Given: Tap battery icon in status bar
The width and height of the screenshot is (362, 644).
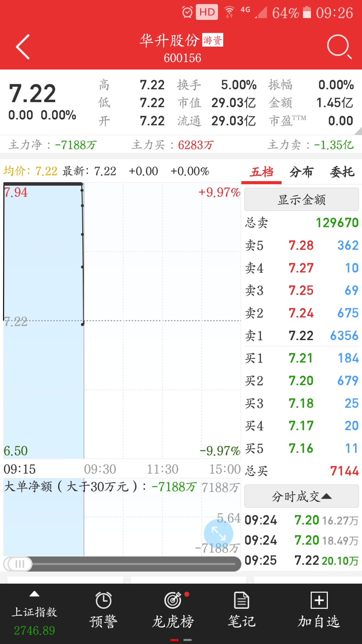Looking at the screenshot, I should [307, 12].
